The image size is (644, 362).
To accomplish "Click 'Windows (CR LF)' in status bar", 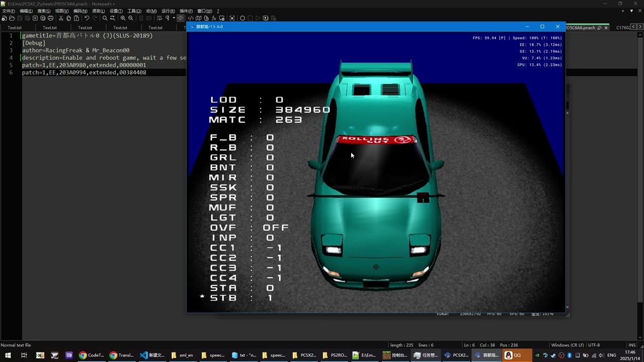I will click(x=568, y=345).
